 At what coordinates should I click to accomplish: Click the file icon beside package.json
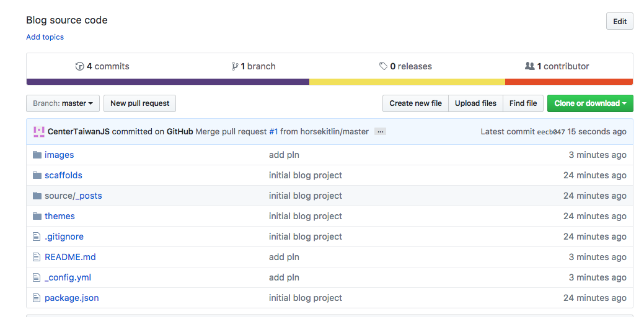coord(37,298)
